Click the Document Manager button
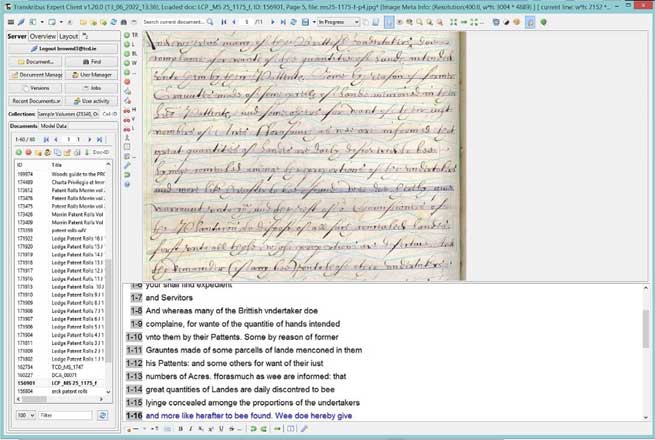Screen dimensions: 655x440 [36, 75]
